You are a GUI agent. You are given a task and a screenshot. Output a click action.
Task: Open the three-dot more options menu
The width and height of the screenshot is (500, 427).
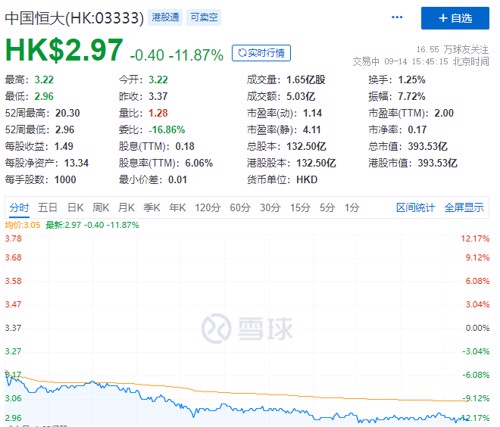pos(397,17)
